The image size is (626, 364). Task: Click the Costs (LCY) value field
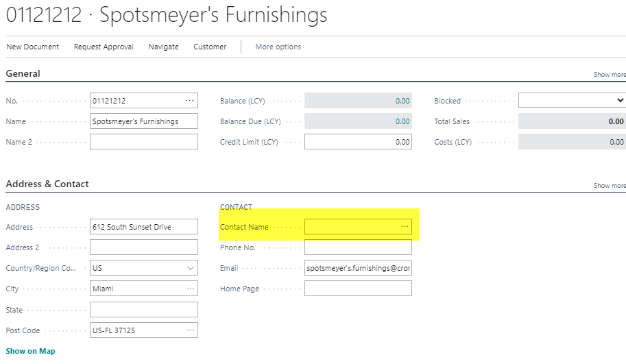(x=572, y=142)
